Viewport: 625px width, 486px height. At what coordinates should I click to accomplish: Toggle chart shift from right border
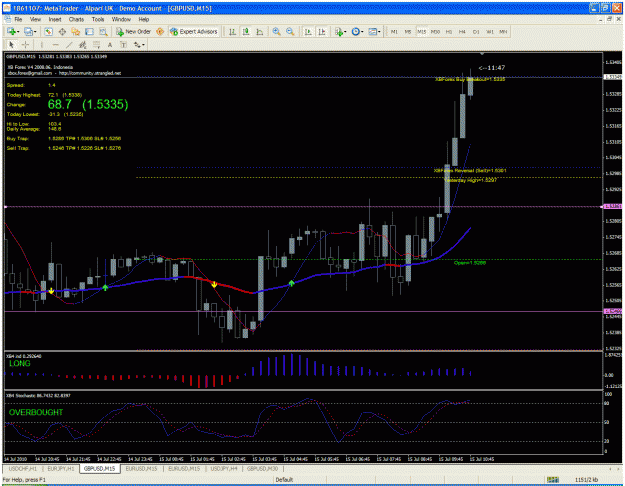(322, 31)
